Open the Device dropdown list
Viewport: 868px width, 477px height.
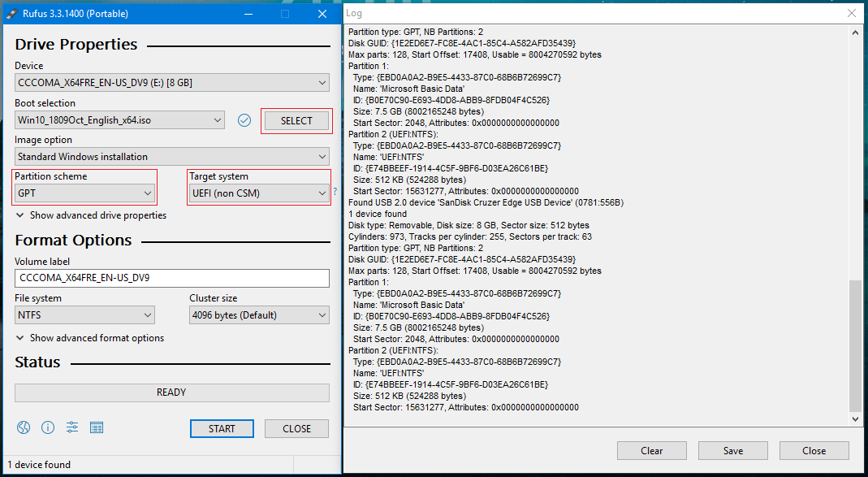[x=172, y=83]
